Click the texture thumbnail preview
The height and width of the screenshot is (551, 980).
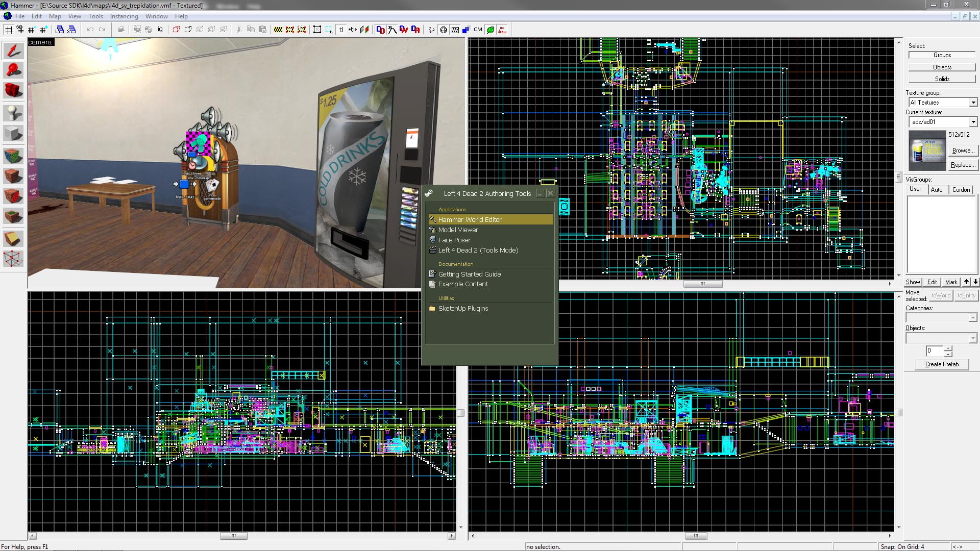coord(925,149)
